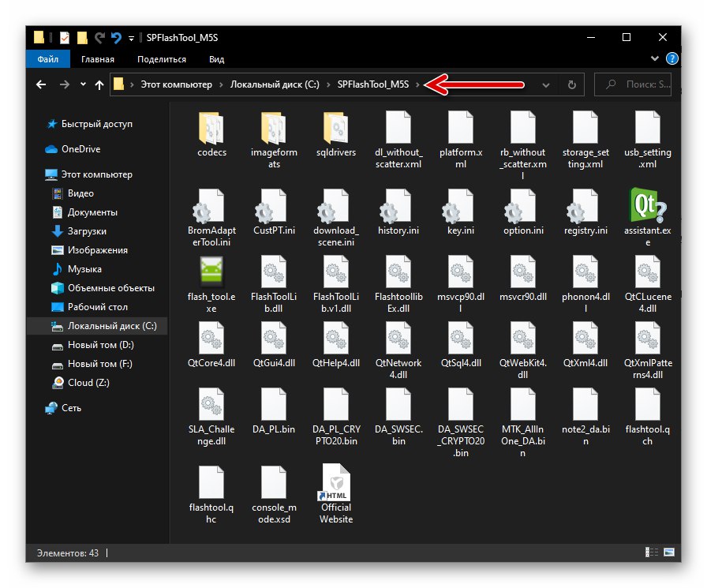Click Локальный диск (C:) in the address bar
Screen dimensions: 707x588
pos(275,84)
